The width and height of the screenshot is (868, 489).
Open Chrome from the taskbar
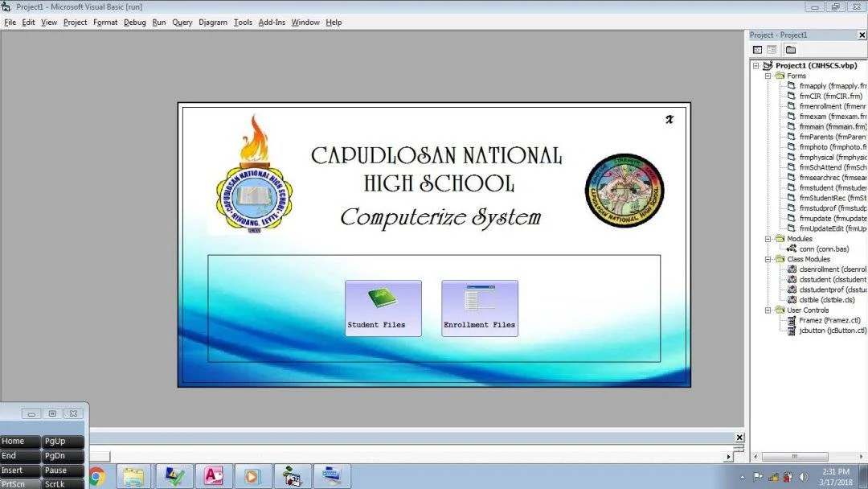tap(97, 477)
